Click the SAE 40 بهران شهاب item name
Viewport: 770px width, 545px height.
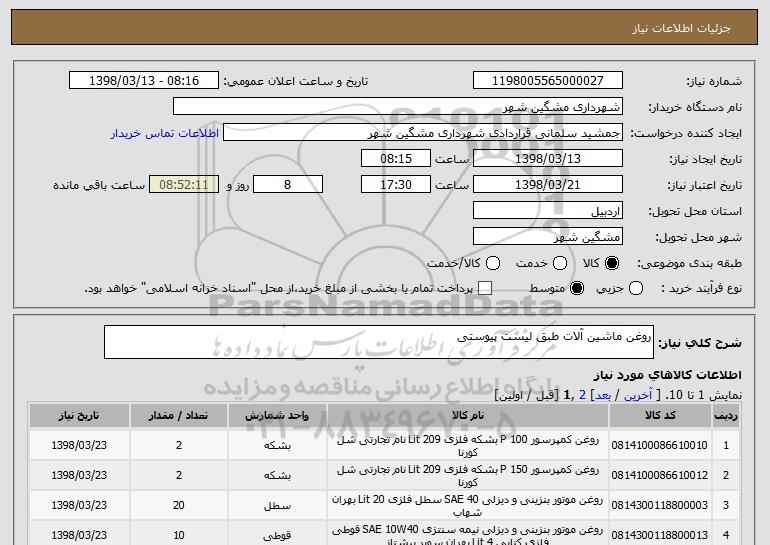click(468, 505)
